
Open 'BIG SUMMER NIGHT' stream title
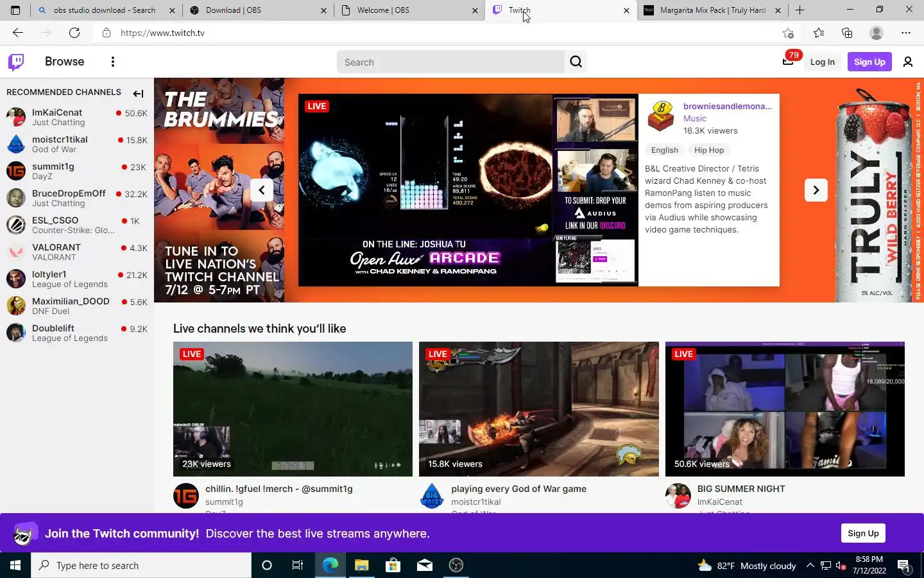click(x=741, y=489)
